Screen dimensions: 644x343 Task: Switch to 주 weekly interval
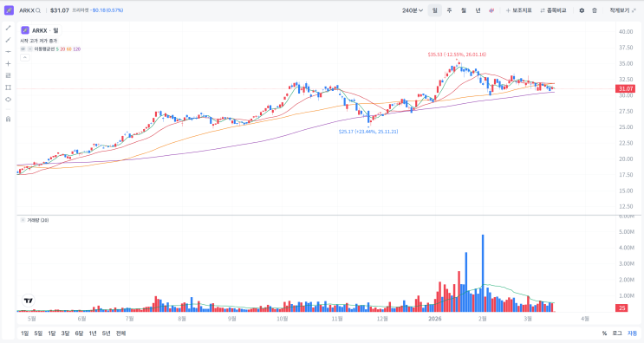[449, 10]
